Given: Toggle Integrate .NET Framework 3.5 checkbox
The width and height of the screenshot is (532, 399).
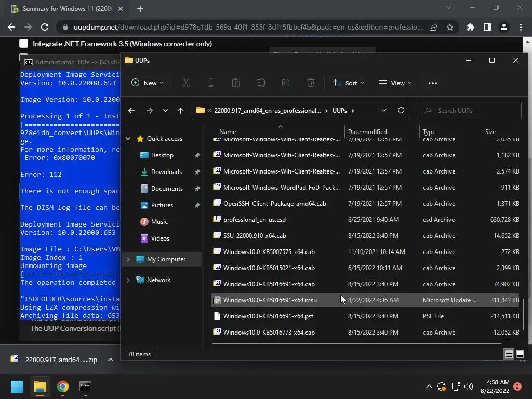Looking at the screenshot, I should coord(24,44).
